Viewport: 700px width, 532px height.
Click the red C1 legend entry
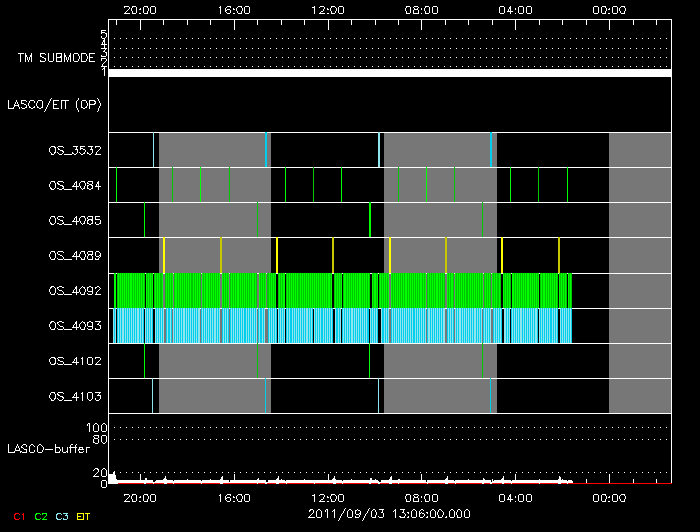click(x=17, y=515)
